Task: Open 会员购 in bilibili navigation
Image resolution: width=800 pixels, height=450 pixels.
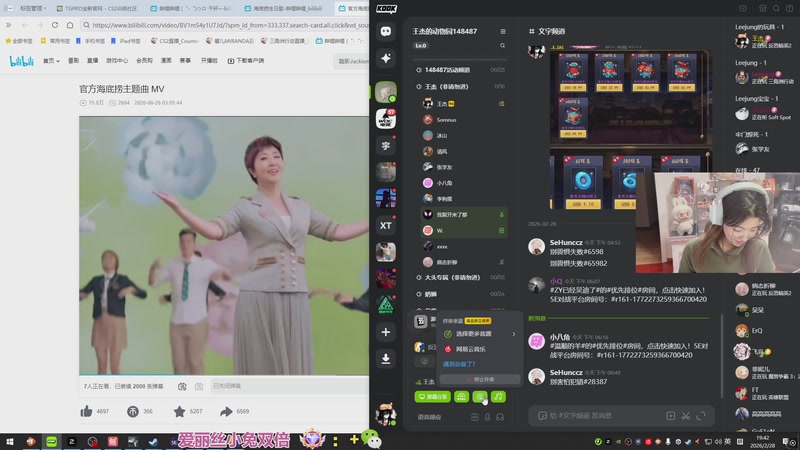Action: click(x=144, y=60)
